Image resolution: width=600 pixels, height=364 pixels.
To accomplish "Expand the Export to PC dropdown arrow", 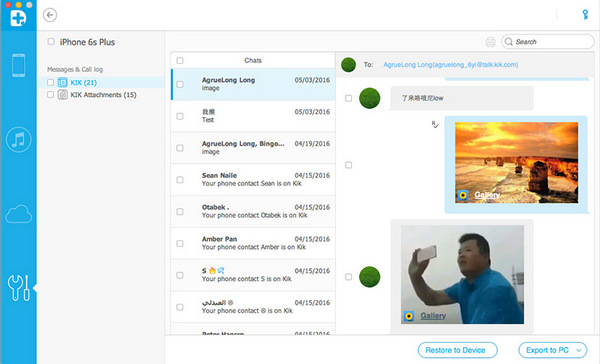I will click(x=579, y=350).
